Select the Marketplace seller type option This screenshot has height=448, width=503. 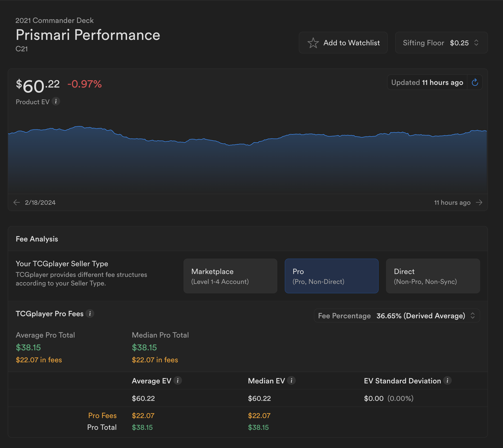coord(230,276)
